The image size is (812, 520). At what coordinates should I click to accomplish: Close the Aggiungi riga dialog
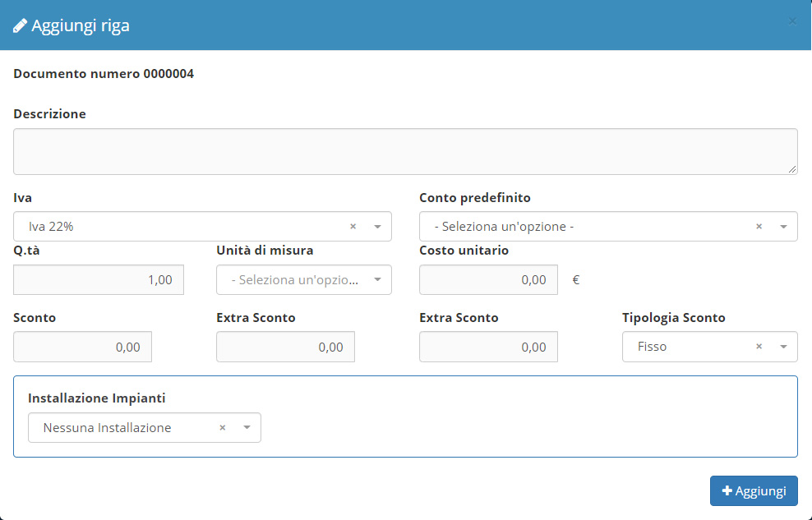(792, 21)
